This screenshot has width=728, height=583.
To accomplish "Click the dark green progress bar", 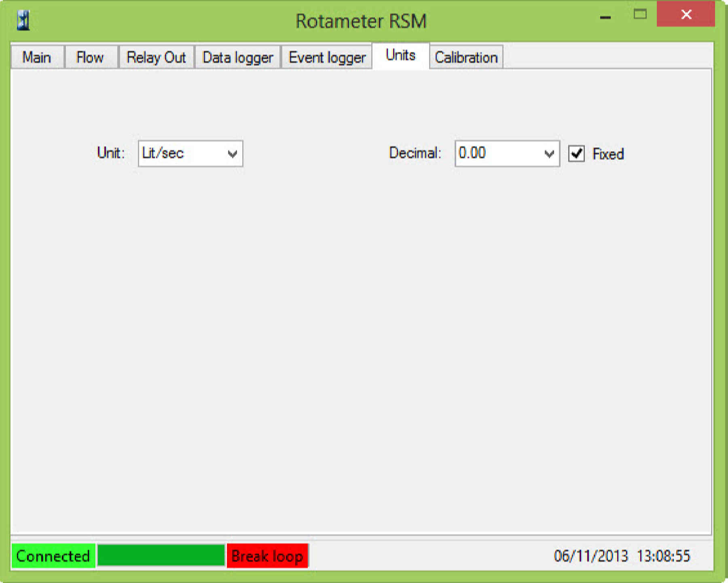I will tap(161, 555).
